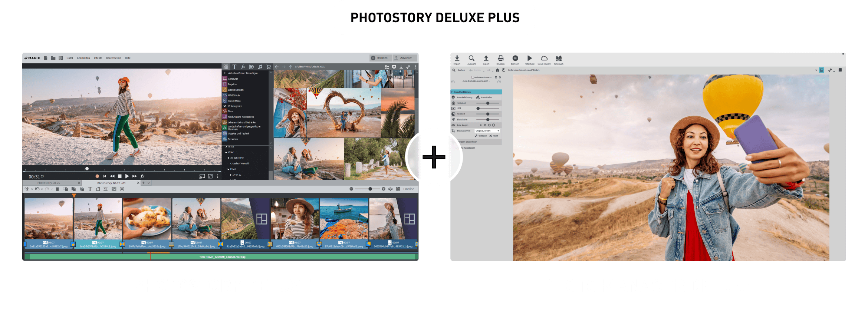Screen dimensions: 868x312
Task: Collapse the Privat folder
Action: pos(228,169)
